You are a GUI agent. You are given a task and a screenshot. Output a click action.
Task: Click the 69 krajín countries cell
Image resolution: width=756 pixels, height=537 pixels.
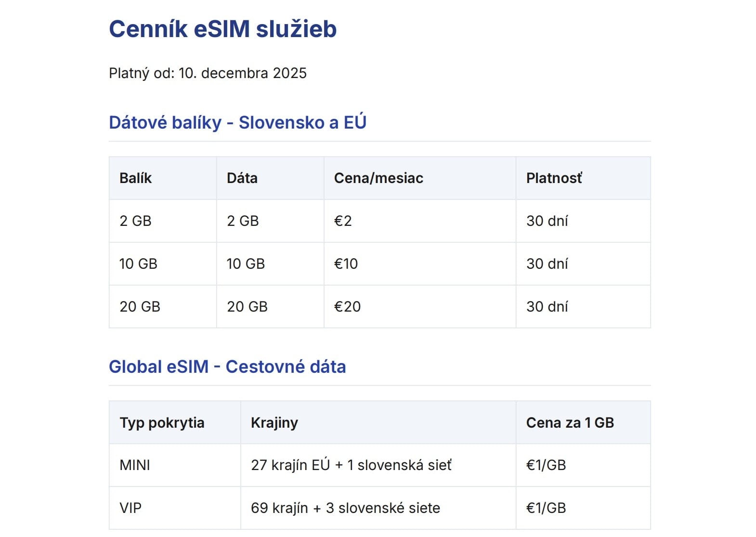coord(345,508)
